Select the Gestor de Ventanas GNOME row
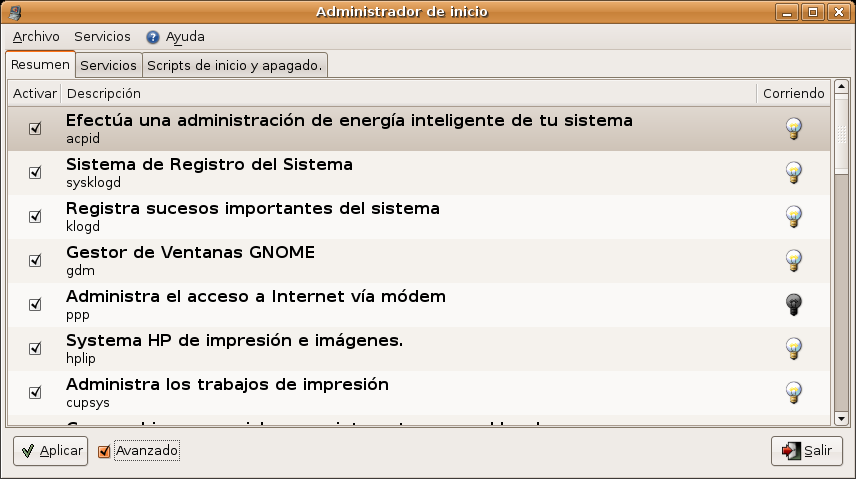Viewport: 856px width, 479px height. [x=400, y=260]
